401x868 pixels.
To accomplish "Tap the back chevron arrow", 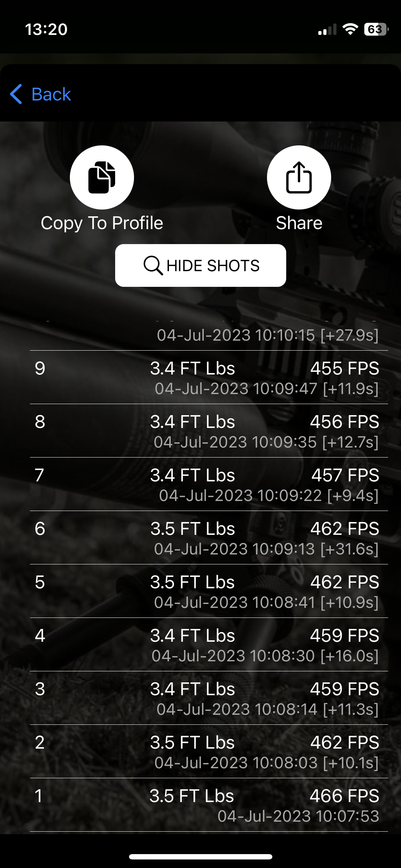I will point(16,94).
